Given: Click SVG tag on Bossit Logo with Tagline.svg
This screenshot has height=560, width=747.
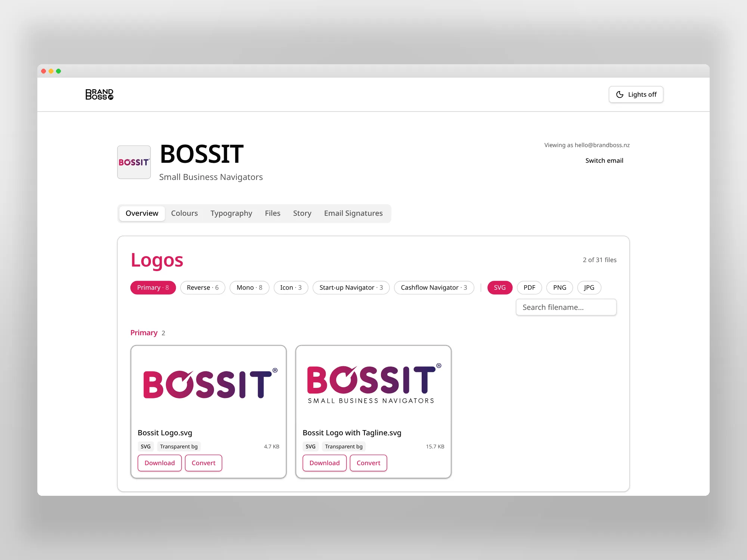Looking at the screenshot, I should point(310,447).
